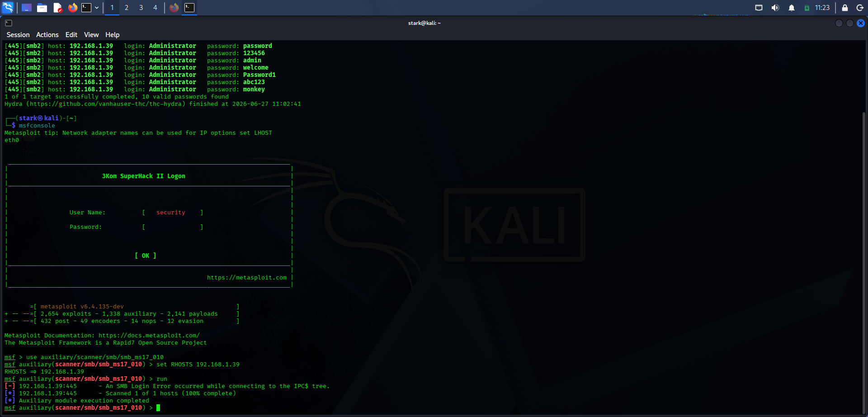Click the log out icon
The height and width of the screenshot is (417, 868).
coord(860,8)
